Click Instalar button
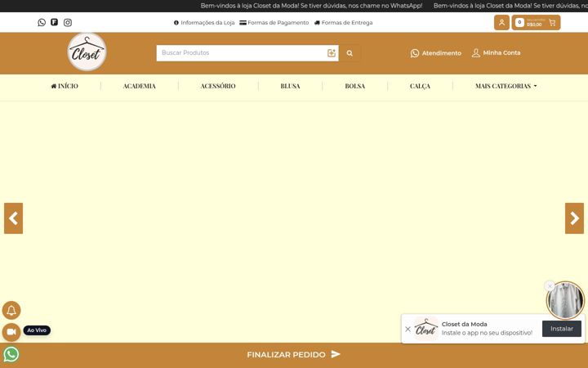588x368 pixels. [562, 329]
